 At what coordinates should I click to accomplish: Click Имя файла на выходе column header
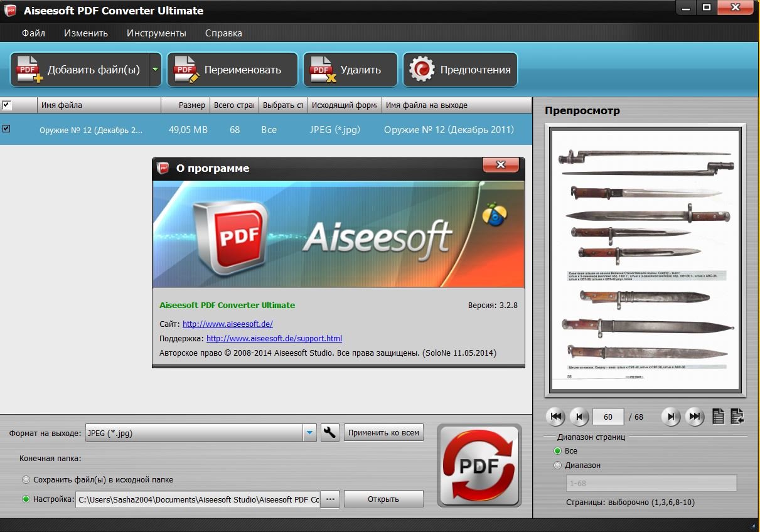pos(457,105)
